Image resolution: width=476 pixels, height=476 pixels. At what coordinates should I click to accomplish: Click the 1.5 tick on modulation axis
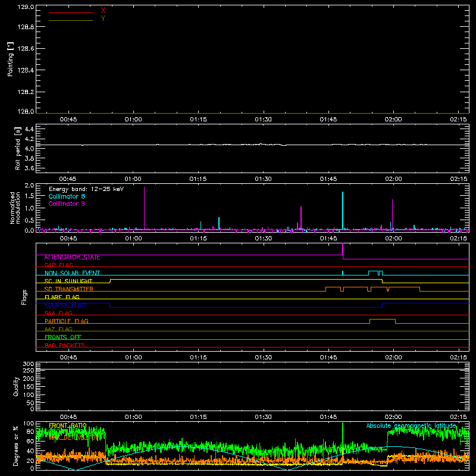tap(29, 196)
